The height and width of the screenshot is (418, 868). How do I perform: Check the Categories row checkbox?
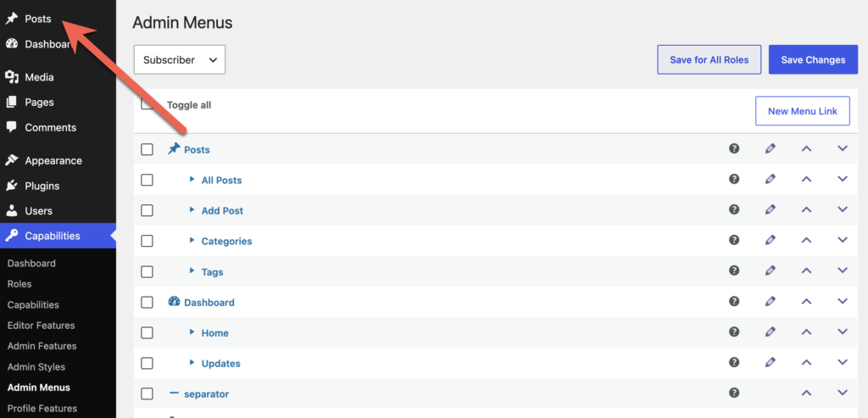click(147, 241)
